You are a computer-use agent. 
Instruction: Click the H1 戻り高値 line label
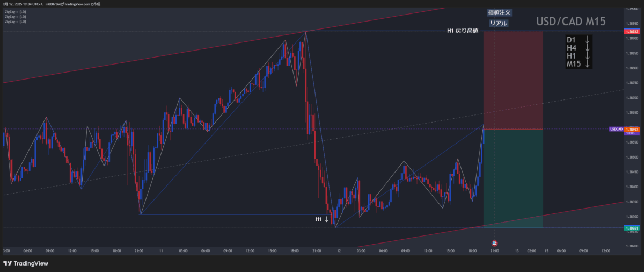(x=462, y=31)
